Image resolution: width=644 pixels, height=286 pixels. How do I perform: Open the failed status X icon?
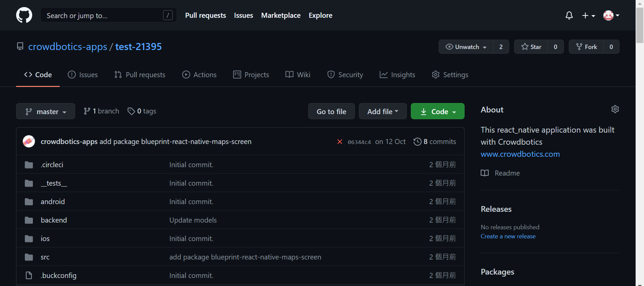[340, 142]
